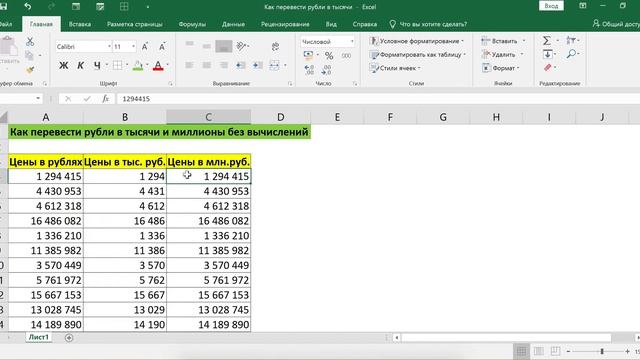Switch to Normal view icon in status bar
Image resolution: width=640 pixels, height=360 pixels.
[x=521, y=351]
